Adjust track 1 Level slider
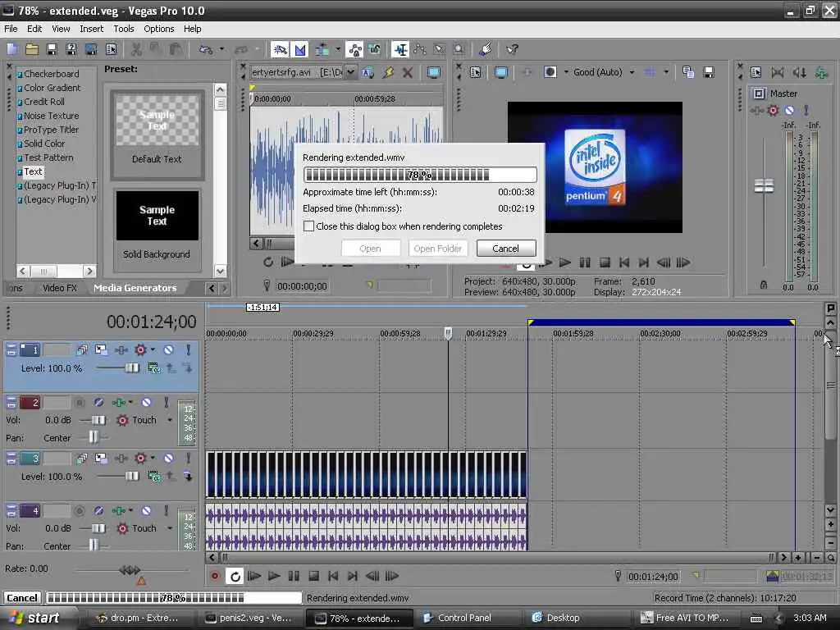The height and width of the screenshot is (630, 840). coord(131,368)
